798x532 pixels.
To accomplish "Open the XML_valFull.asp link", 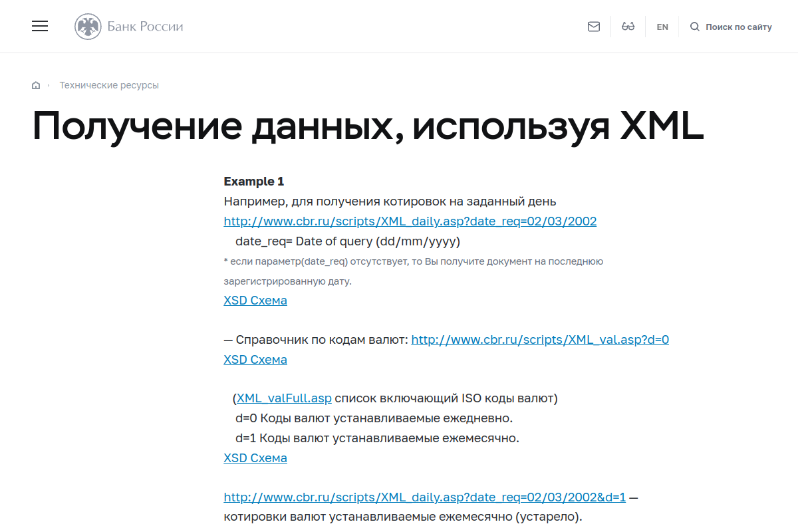I will tap(284, 399).
